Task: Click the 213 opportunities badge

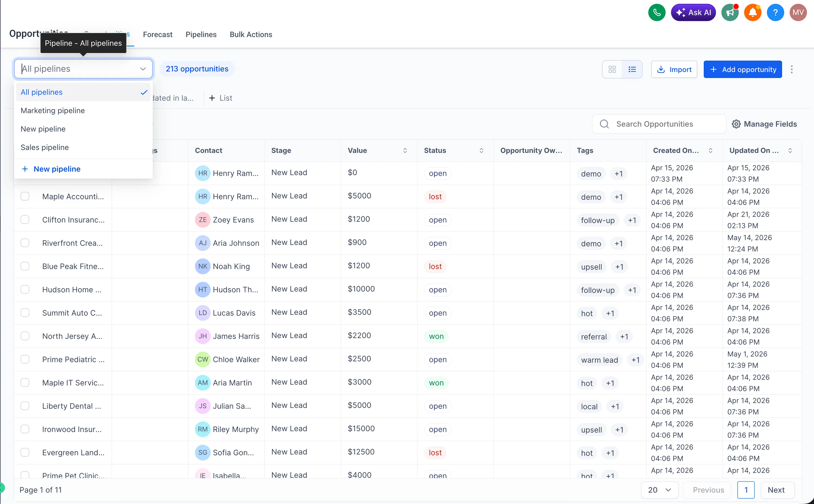Action: coord(197,69)
